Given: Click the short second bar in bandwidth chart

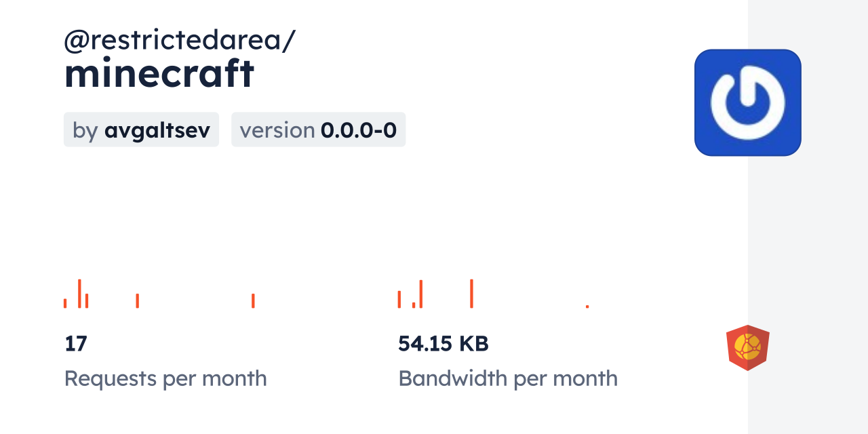Looking at the screenshot, I should pos(414,304).
